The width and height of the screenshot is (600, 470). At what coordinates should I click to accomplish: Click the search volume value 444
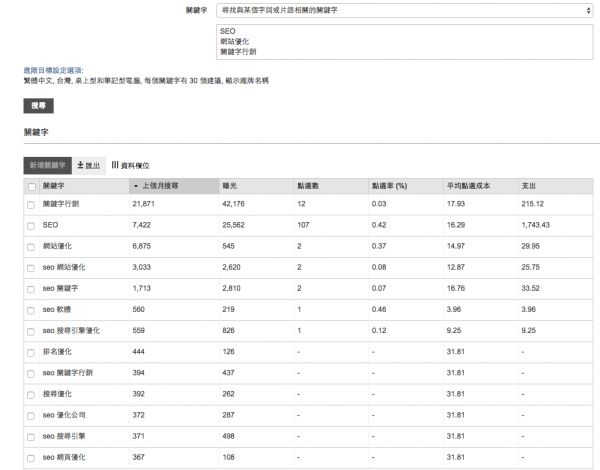139,351
